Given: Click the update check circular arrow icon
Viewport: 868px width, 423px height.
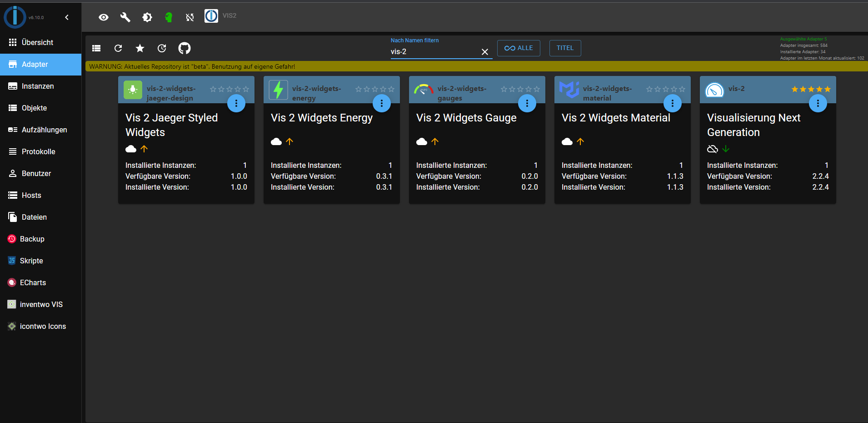Looking at the screenshot, I should (162, 48).
